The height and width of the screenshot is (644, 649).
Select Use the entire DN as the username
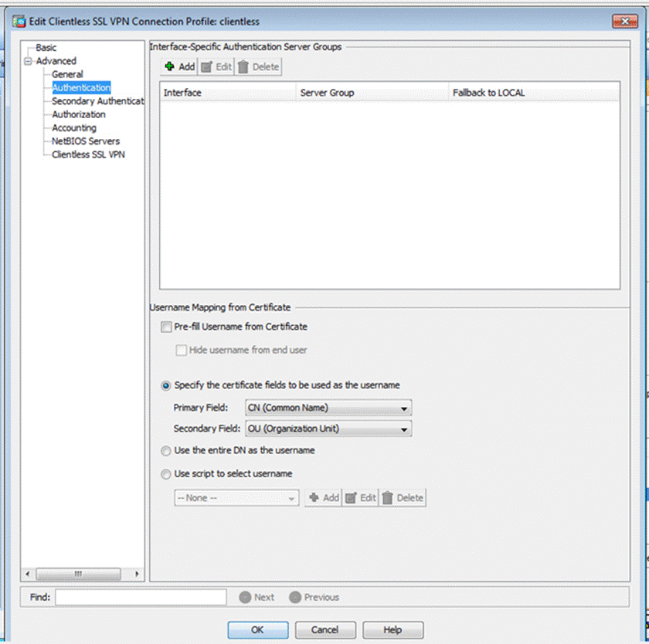coord(166,450)
